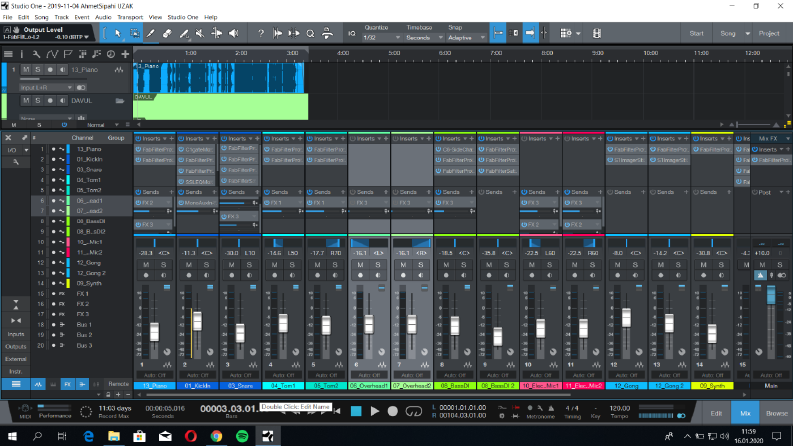Open the track list lines icon
Screen dimensions: 793x446
point(8,54)
